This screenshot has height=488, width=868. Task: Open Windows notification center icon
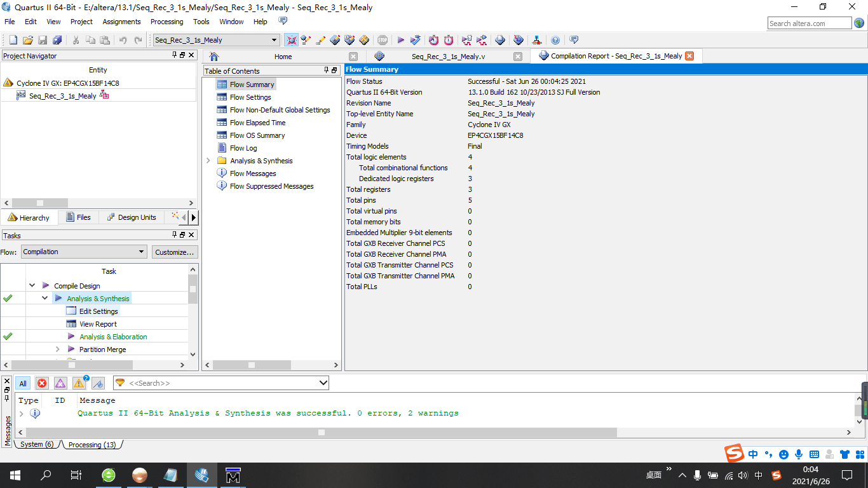(846, 475)
